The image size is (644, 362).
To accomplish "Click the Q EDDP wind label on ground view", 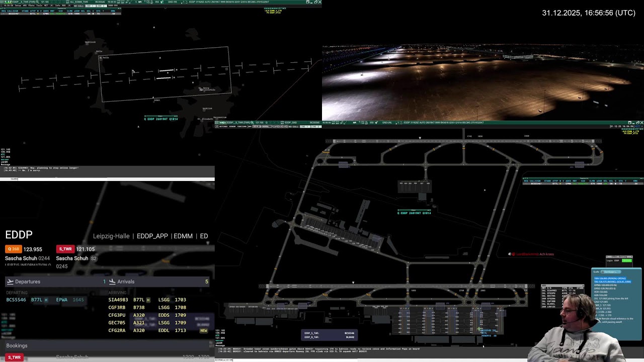I will (x=414, y=213).
